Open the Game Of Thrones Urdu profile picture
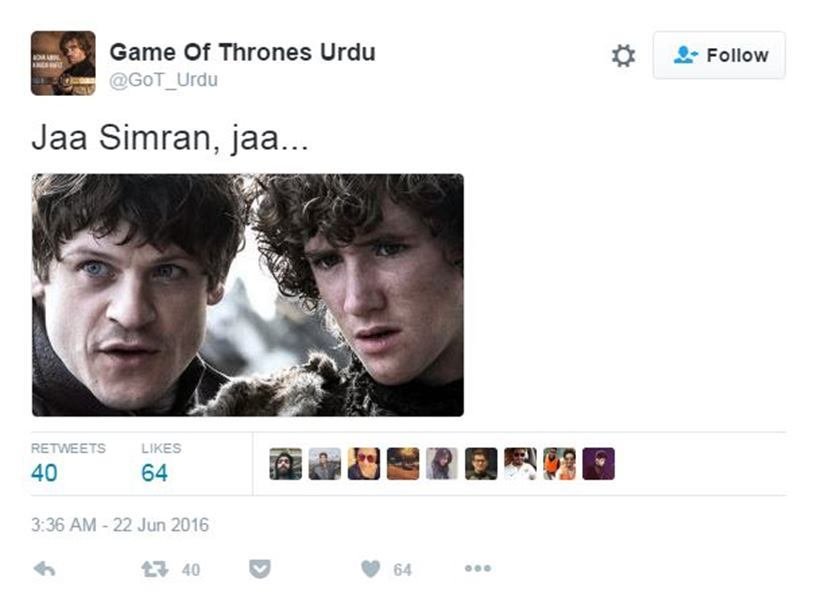820x611 pixels. pos(63,63)
